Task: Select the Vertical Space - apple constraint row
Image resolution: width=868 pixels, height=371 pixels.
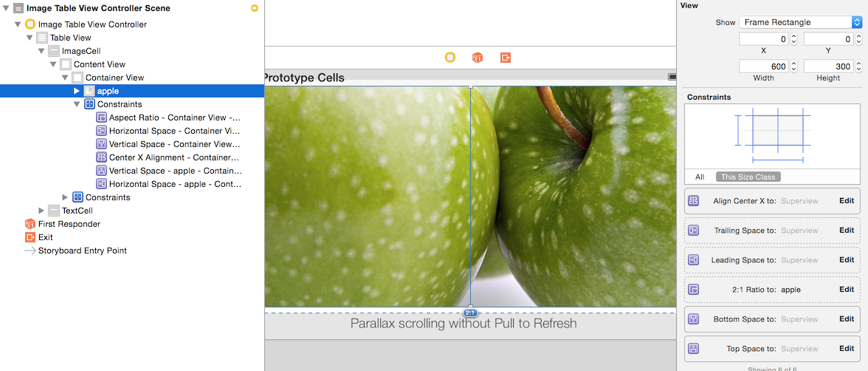Action: click(x=131, y=171)
